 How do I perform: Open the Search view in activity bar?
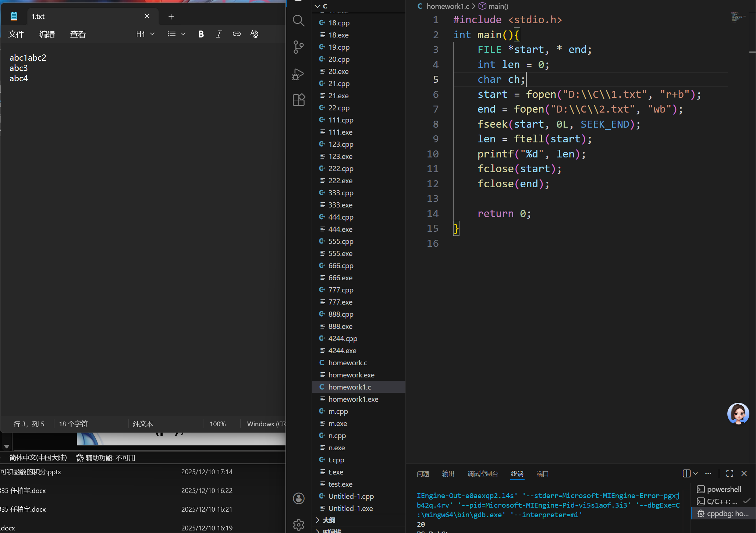(298, 21)
